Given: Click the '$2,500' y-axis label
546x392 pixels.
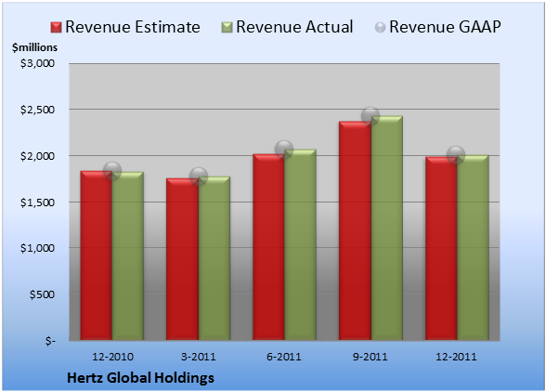Looking at the screenshot, I should tap(37, 110).
